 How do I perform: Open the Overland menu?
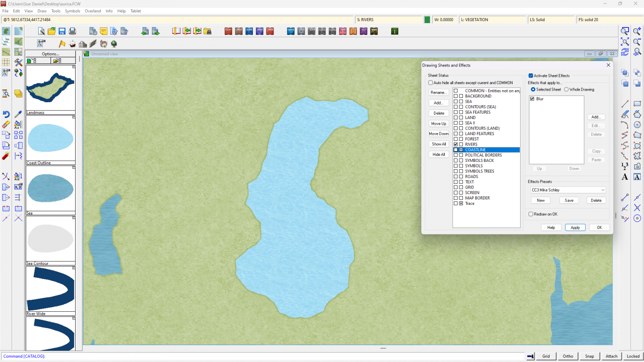tap(93, 11)
